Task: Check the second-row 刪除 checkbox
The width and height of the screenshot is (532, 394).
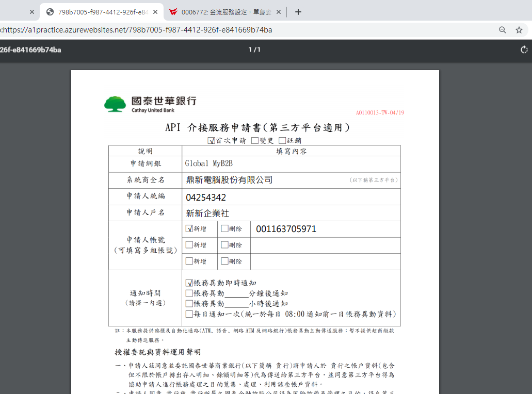Action: (224, 245)
